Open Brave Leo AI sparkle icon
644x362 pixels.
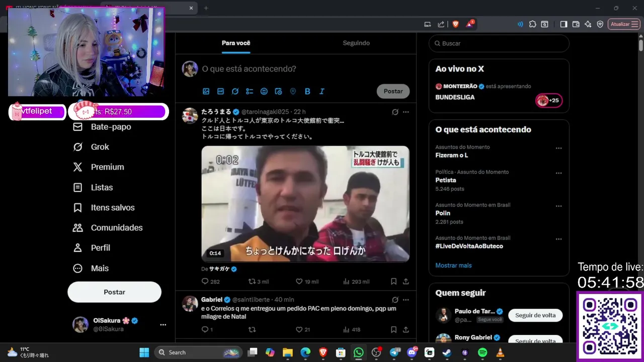click(588, 24)
